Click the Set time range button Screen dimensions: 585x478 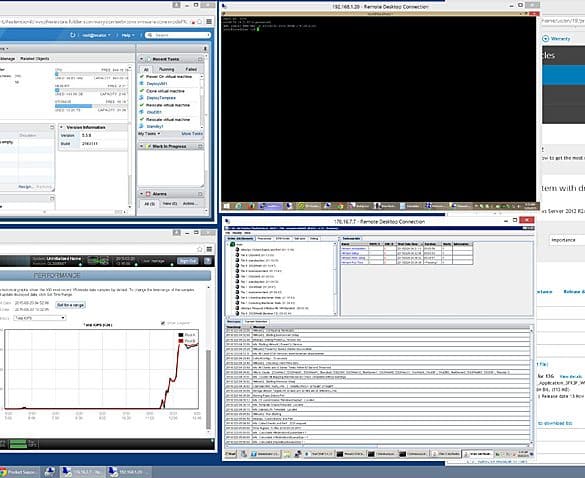(71, 305)
